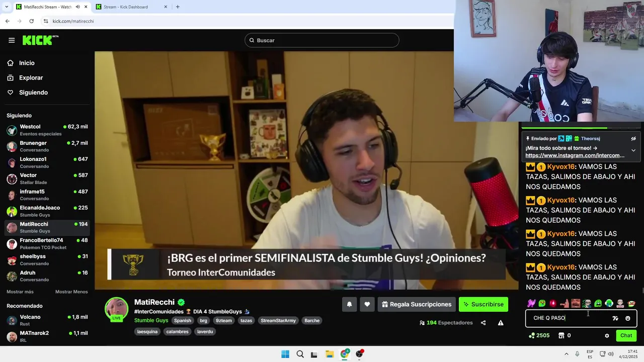Click Theorssj username in pinned message
This screenshot has width=644, height=362.
coord(590,139)
